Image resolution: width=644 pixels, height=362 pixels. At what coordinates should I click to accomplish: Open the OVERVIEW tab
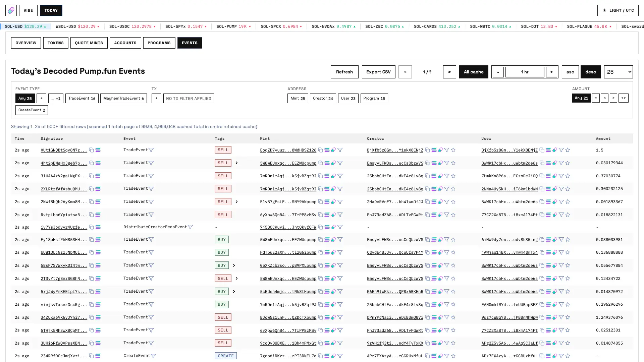(26, 43)
